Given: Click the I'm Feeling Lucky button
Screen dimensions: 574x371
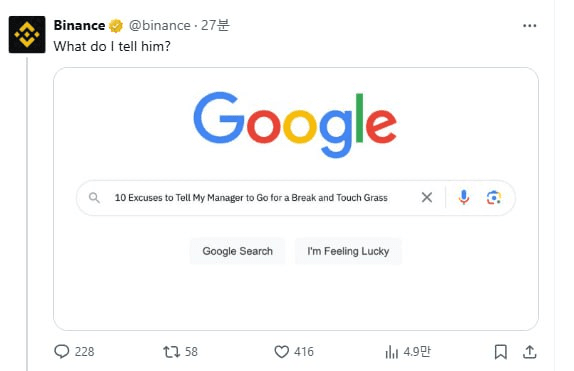Looking at the screenshot, I should click(348, 251).
